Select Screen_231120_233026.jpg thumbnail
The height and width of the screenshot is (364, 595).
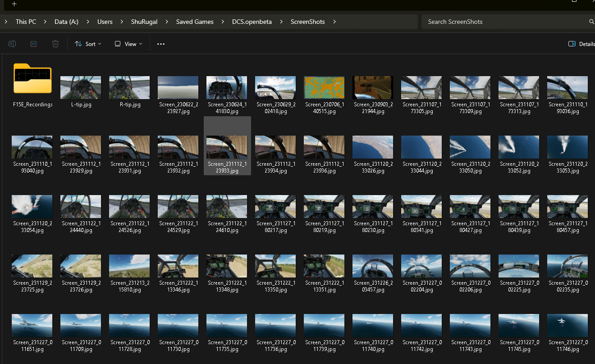click(373, 147)
